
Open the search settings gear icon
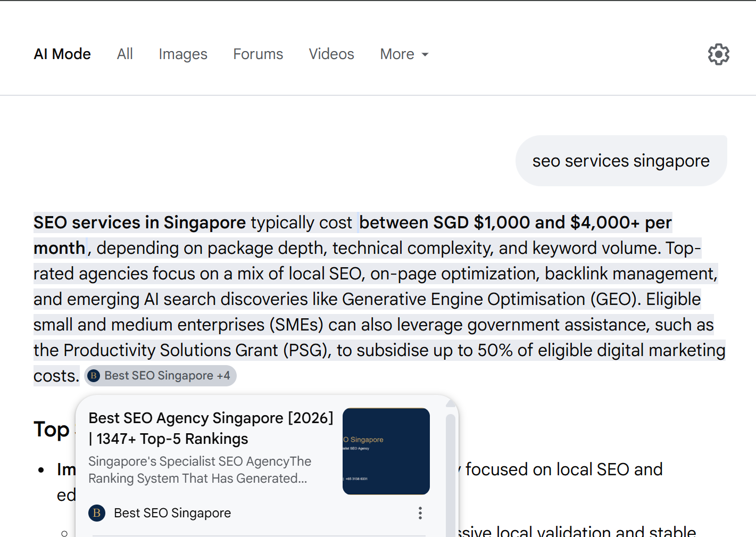coord(718,54)
